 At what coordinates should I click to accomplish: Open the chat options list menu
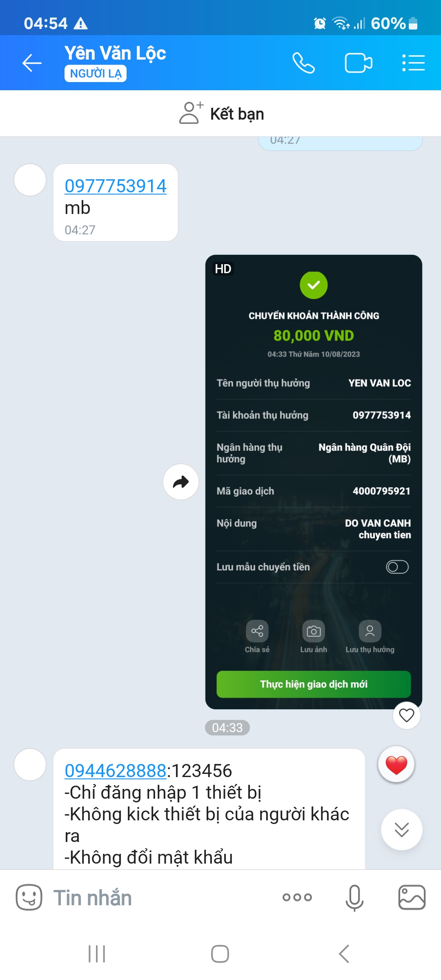click(x=413, y=63)
